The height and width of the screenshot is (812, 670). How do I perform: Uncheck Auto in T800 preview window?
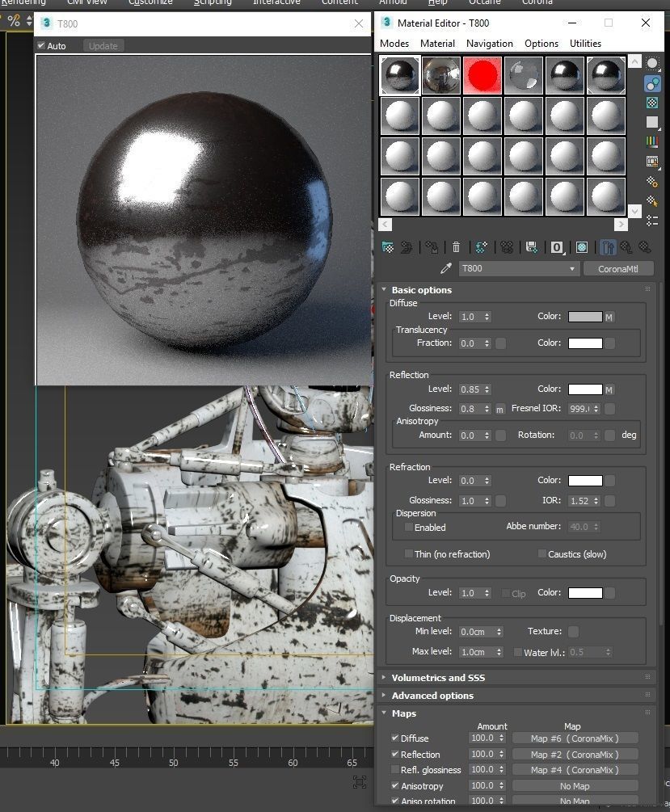coord(41,45)
